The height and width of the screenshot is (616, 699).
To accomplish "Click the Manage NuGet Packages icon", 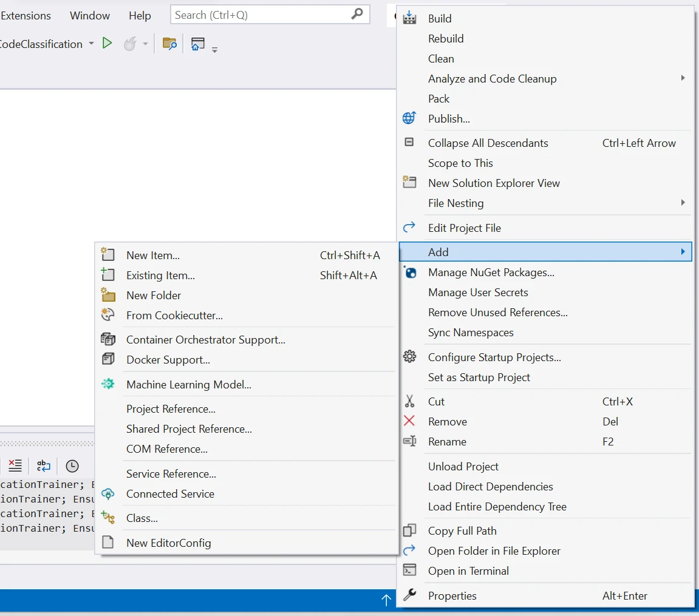I will [x=410, y=272].
